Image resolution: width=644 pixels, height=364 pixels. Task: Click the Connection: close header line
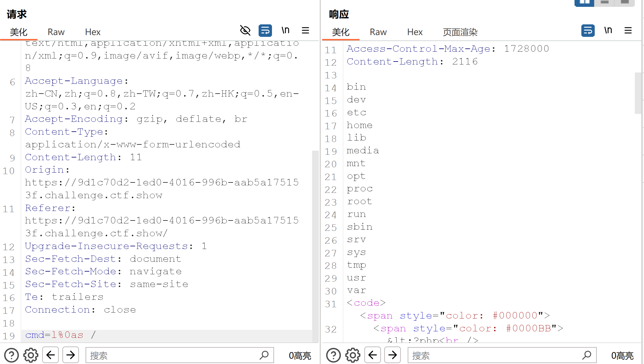click(80, 310)
